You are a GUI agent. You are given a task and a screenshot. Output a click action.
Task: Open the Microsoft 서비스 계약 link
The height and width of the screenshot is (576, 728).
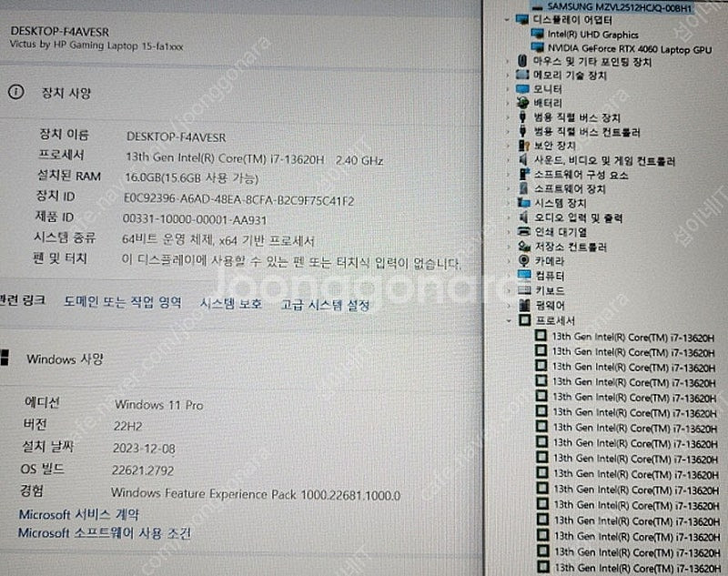pos(79,514)
